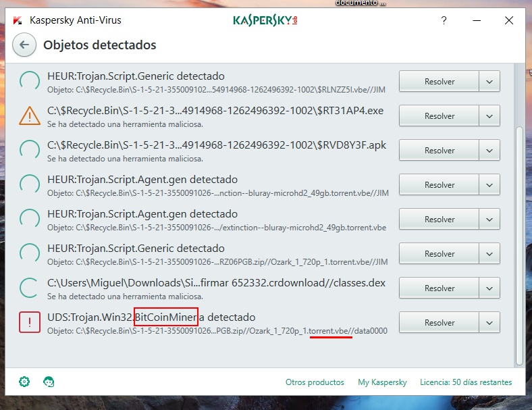Close the Kaspersky Anti-Virus window
This screenshot has height=410, width=532.
tap(509, 21)
